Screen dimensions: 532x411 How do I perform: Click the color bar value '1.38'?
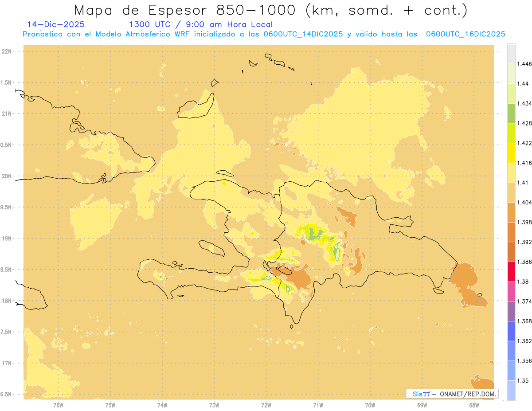tap(523, 282)
